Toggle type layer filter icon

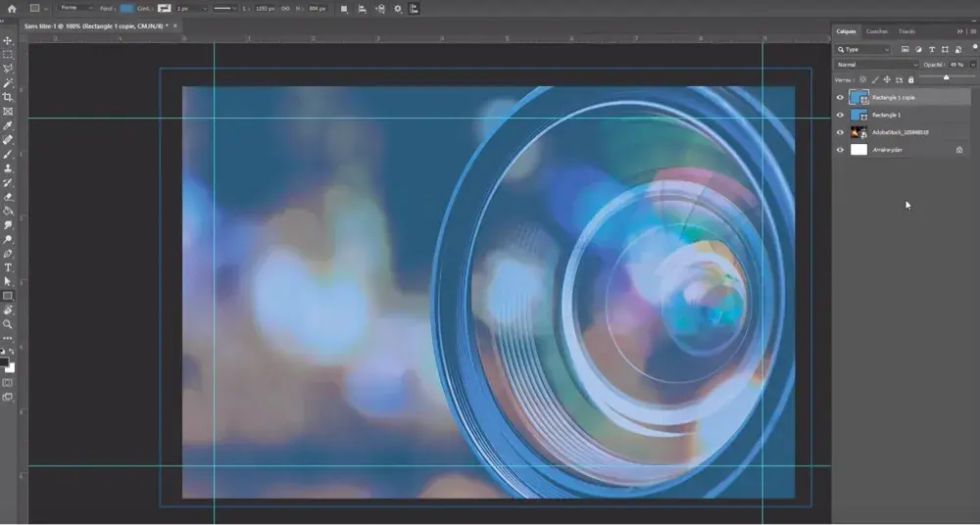(x=931, y=49)
